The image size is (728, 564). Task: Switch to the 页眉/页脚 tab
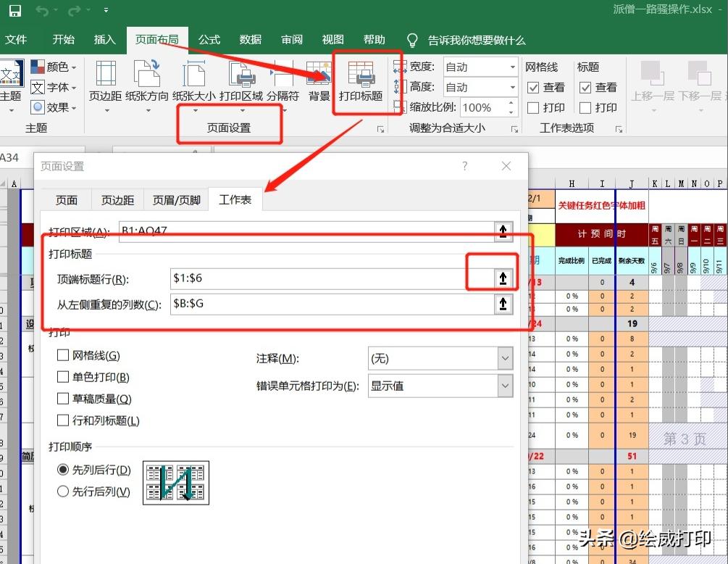tap(176, 200)
